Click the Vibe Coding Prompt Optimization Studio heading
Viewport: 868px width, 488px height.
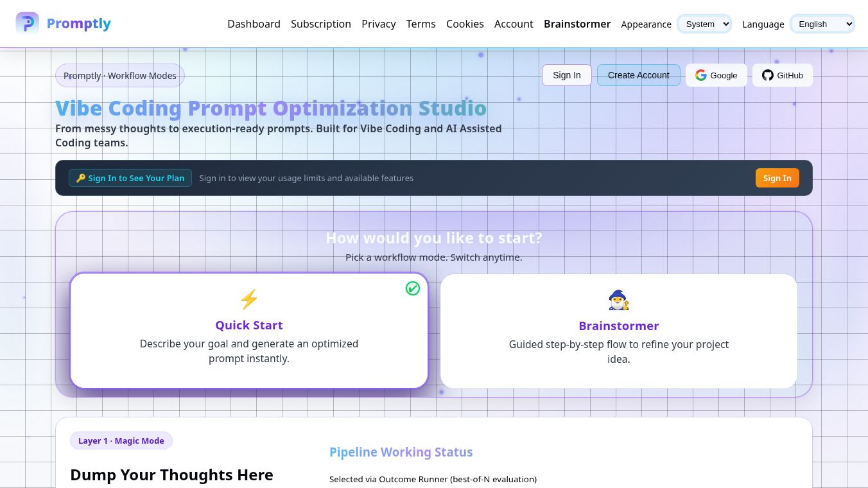[x=271, y=108]
